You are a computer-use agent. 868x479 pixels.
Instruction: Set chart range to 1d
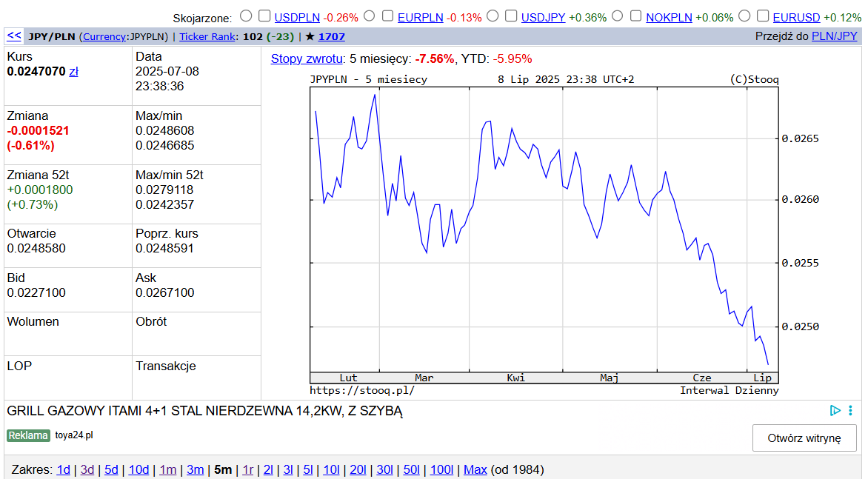[63, 469]
